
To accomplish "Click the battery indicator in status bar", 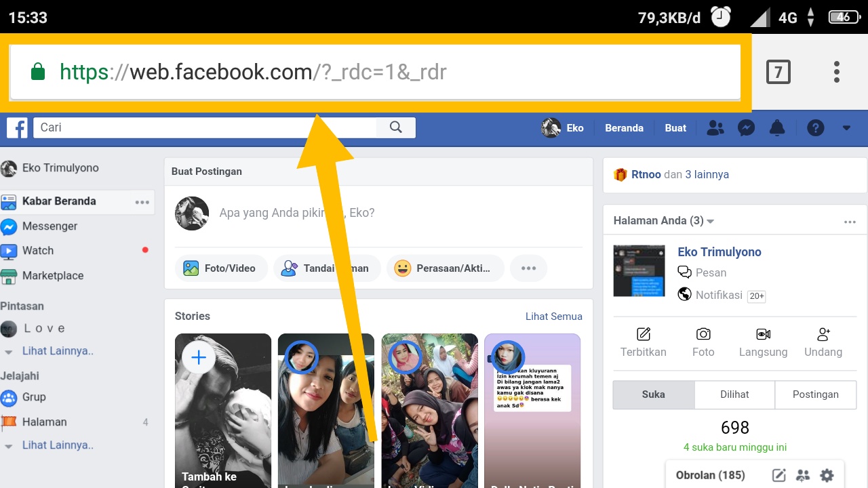I will [x=843, y=17].
